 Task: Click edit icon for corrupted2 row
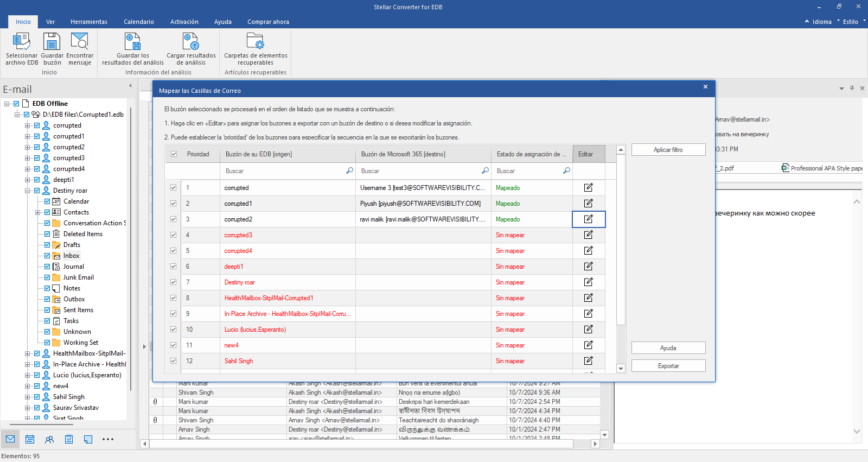(x=588, y=219)
